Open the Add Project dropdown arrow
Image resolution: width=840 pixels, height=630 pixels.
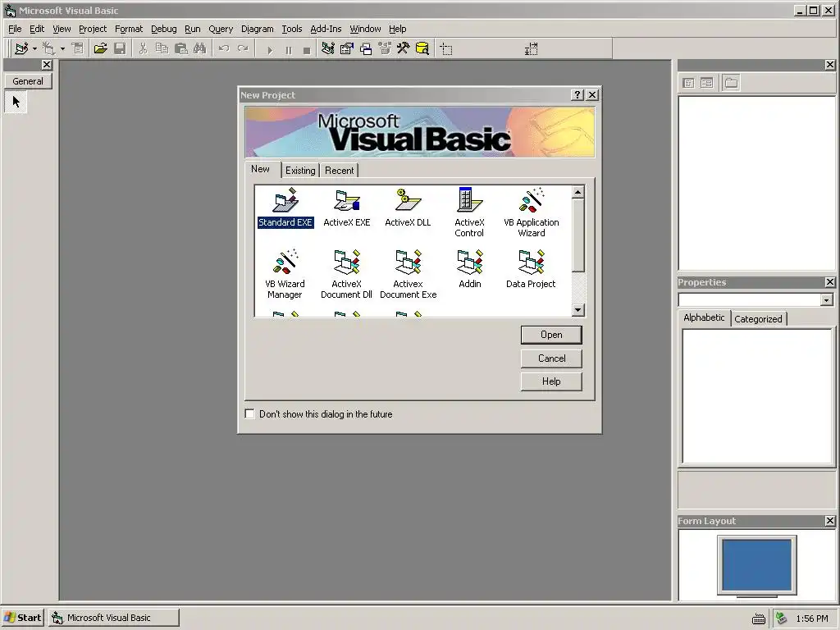pyautogui.click(x=34, y=48)
